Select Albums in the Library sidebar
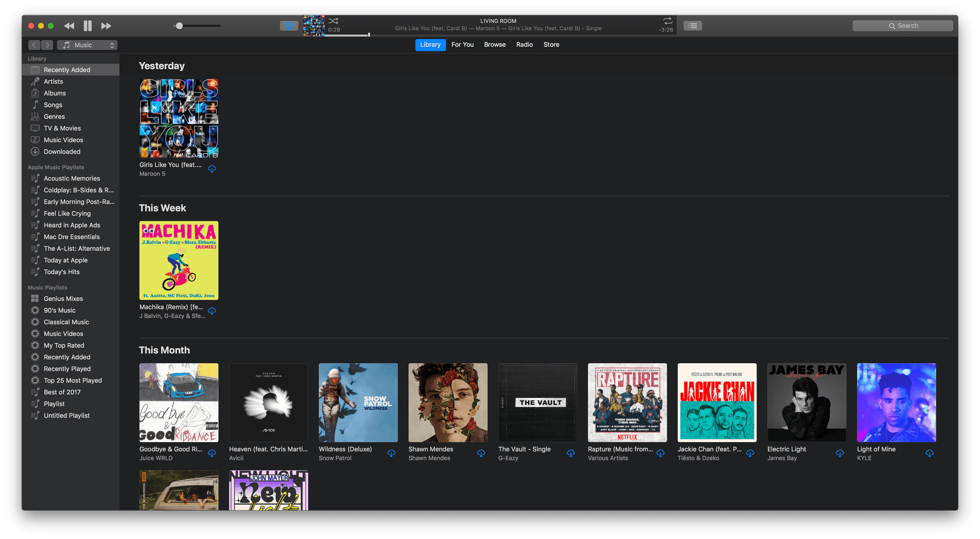This screenshot has height=539, width=980. point(54,93)
